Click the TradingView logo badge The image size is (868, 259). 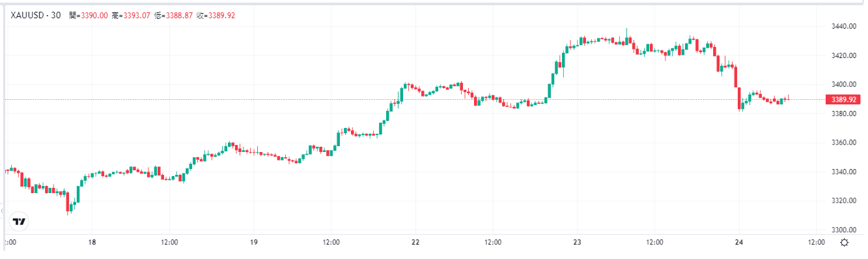(x=20, y=222)
